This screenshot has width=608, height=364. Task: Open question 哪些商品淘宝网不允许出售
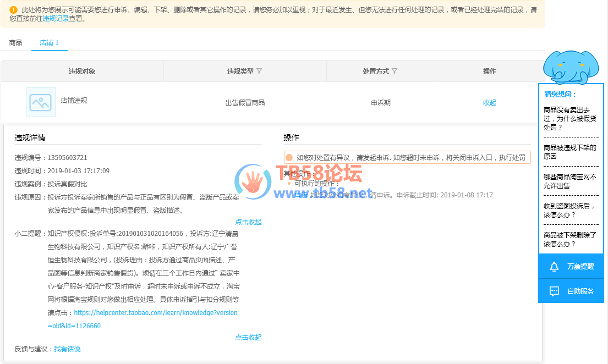click(569, 181)
